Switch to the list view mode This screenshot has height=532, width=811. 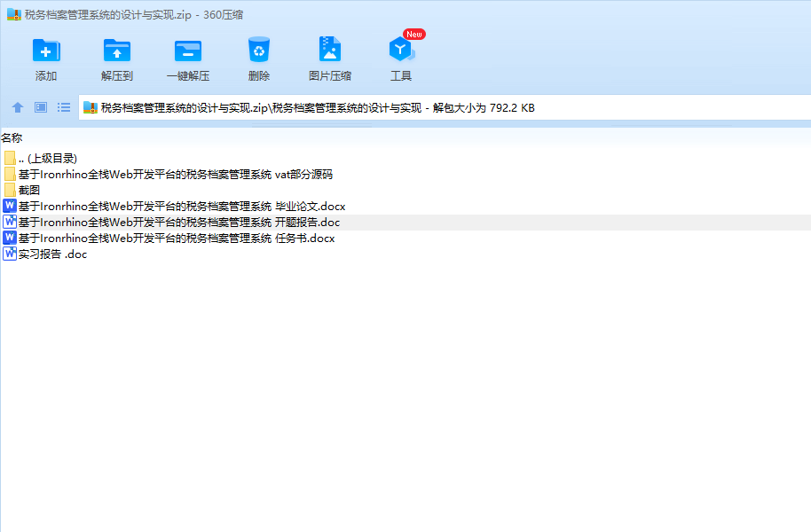[64, 107]
